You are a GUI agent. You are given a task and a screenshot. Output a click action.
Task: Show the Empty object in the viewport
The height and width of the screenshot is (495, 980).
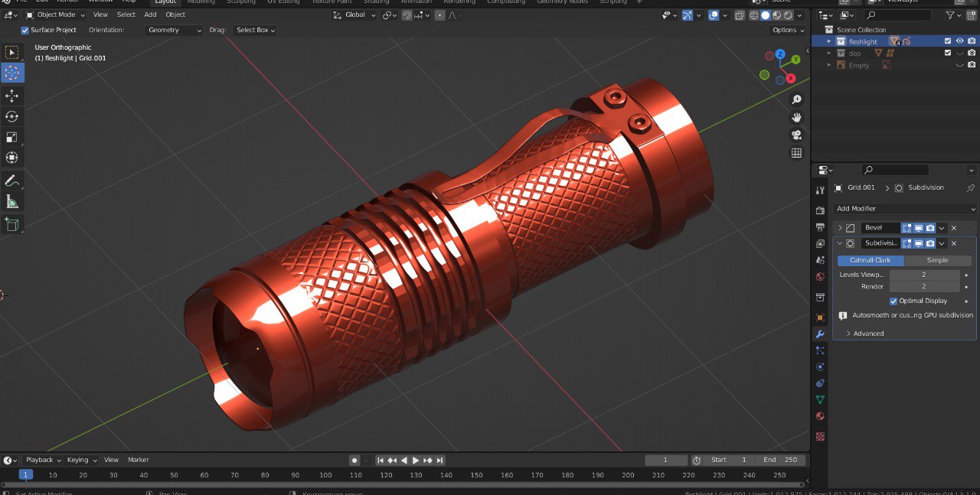coord(959,65)
